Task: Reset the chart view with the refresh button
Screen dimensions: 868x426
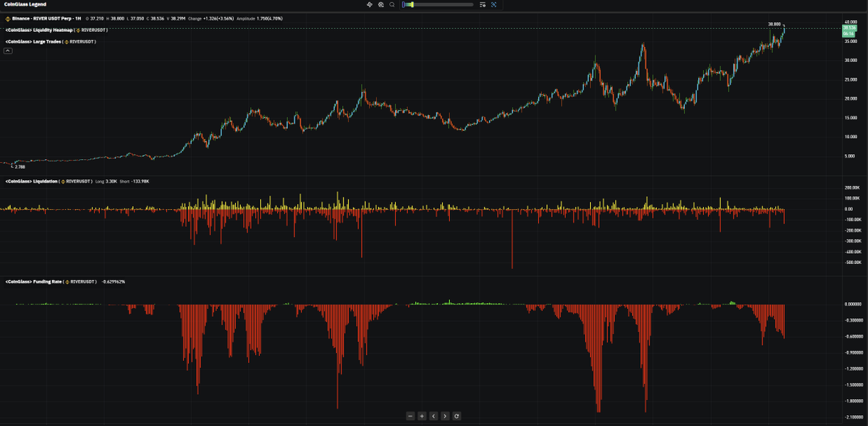Action: [x=457, y=416]
